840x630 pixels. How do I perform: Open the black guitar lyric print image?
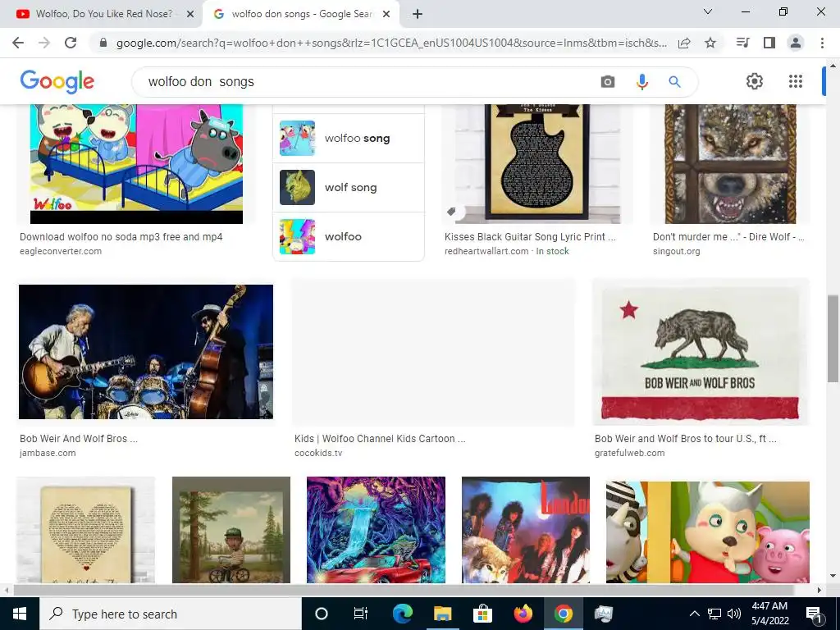point(537,164)
